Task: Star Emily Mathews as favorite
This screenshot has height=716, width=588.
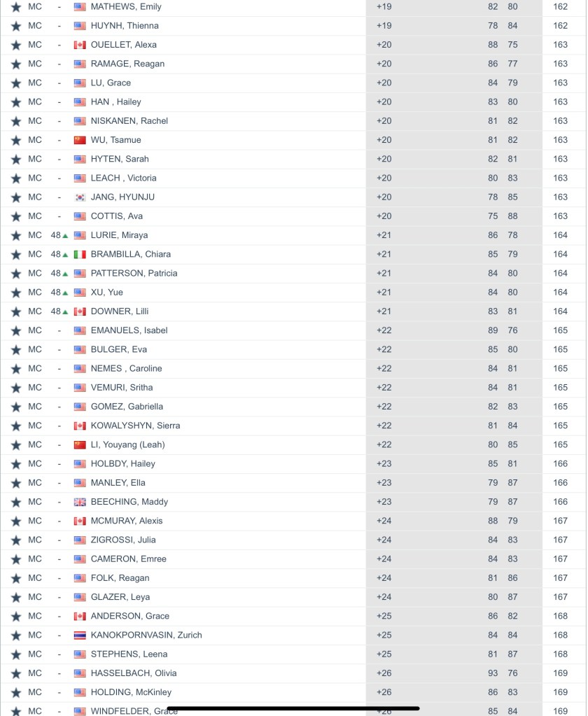Action: pyautogui.click(x=16, y=7)
